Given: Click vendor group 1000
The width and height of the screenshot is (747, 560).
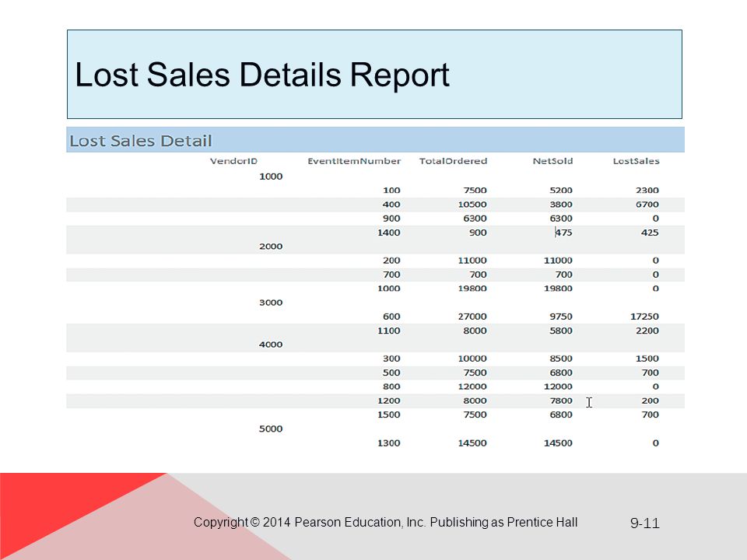Looking at the screenshot, I should coord(271,177).
